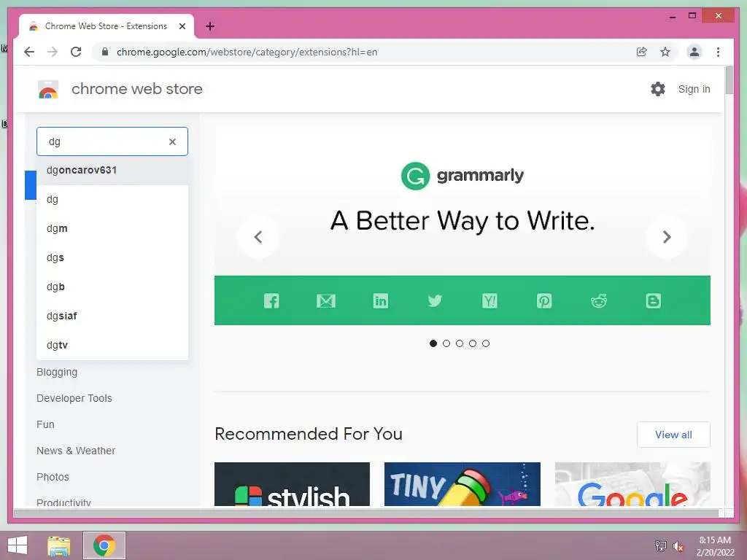Click View all recommended extensions
Image resolution: width=747 pixels, height=560 pixels.
673,435
